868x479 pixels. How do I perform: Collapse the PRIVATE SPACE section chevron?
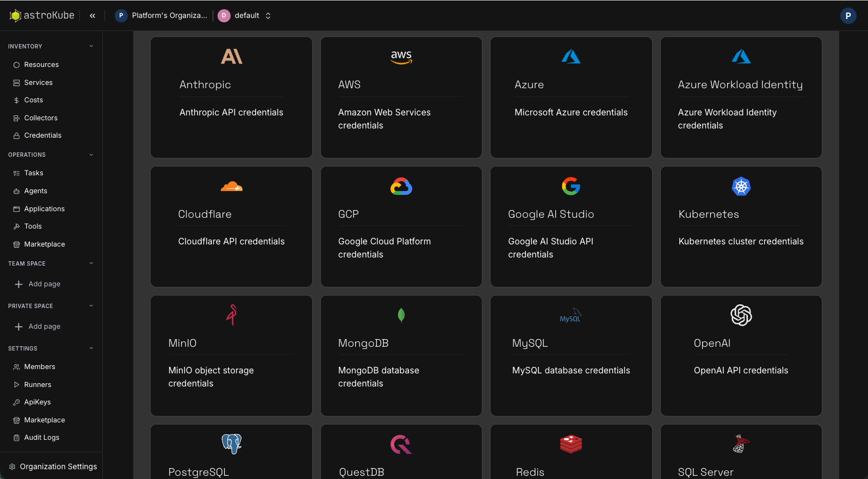point(91,306)
